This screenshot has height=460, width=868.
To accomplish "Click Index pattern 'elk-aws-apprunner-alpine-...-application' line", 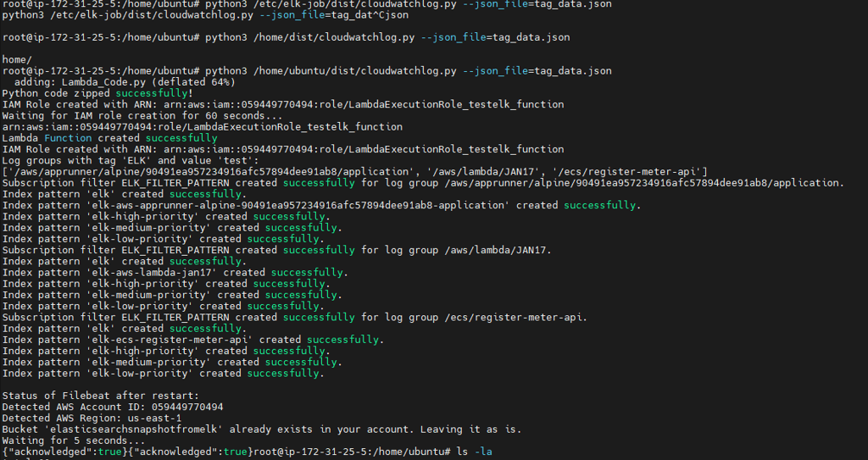I will [x=321, y=205].
